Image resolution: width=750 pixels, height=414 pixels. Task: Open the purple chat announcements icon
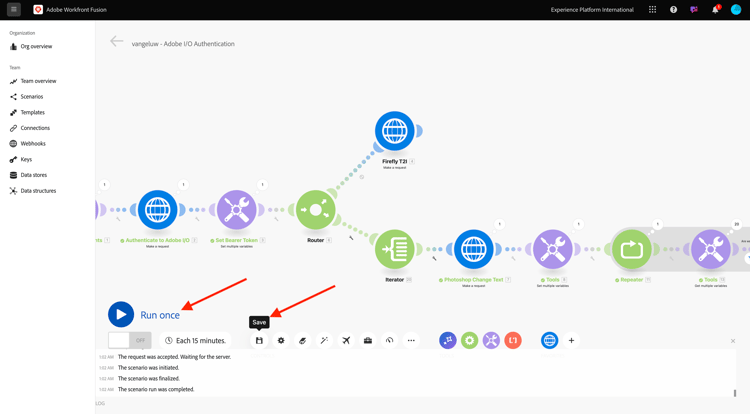pyautogui.click(x=694, y=10)
